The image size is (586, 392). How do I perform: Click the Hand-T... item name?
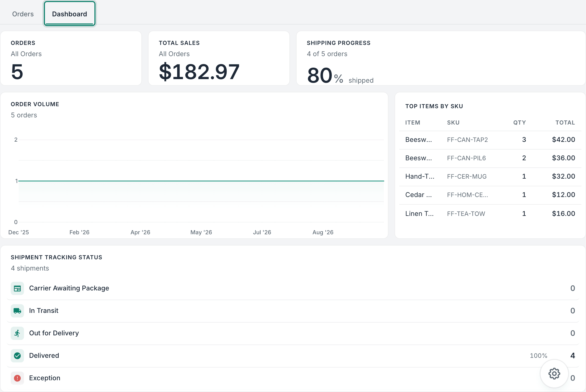[x=420, y=176]
